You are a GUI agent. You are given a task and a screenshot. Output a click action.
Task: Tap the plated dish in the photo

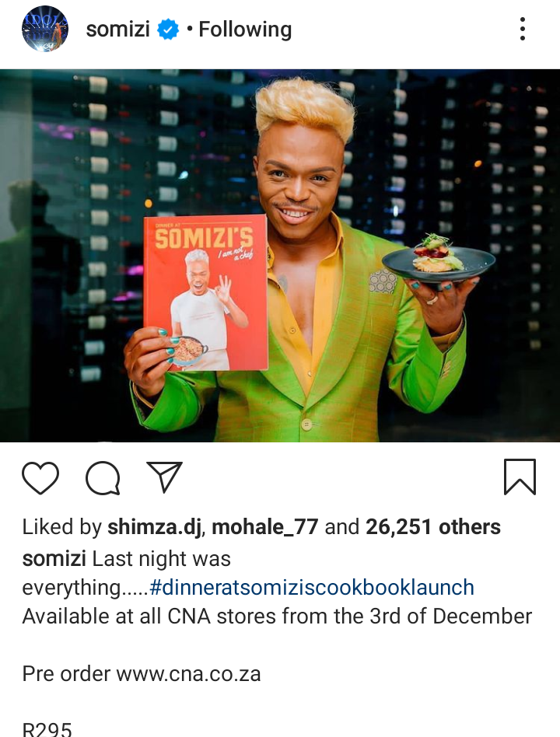pos(438,259)
